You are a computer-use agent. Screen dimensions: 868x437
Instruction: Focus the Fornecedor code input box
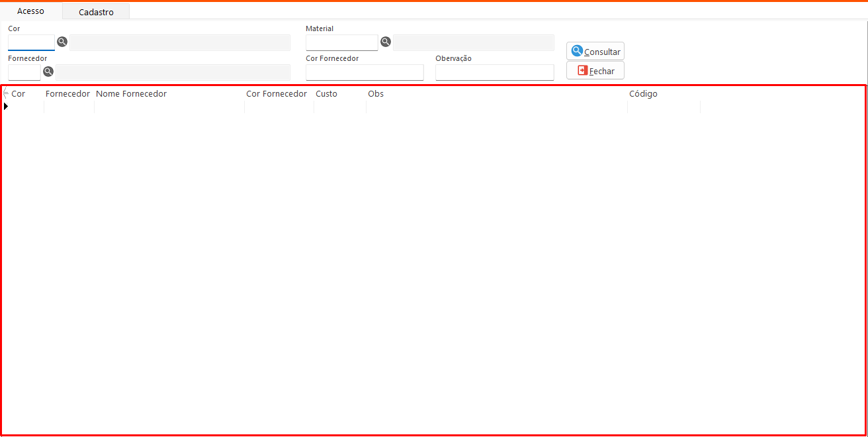24,72
